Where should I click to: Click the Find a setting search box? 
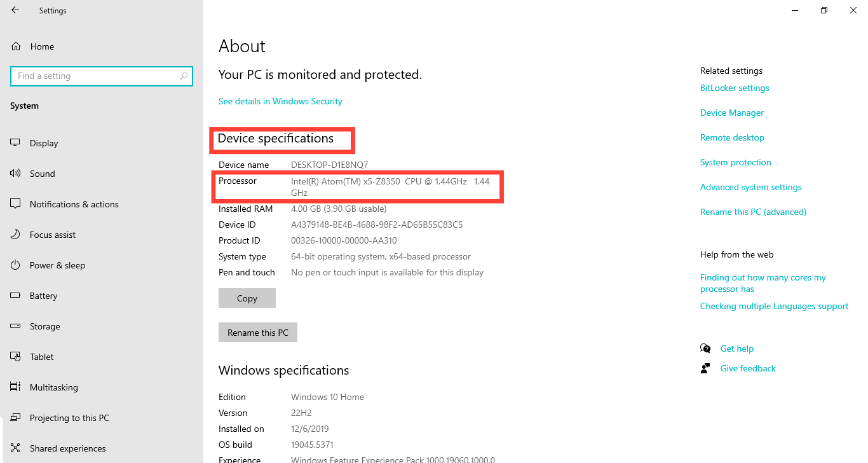tap(102, 76)
